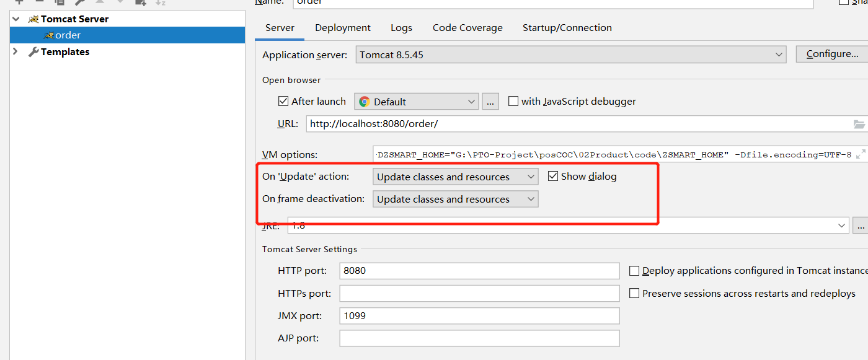The image size is (868, 360).
Task: Open the Logs tab
Action: coord(401,28)
